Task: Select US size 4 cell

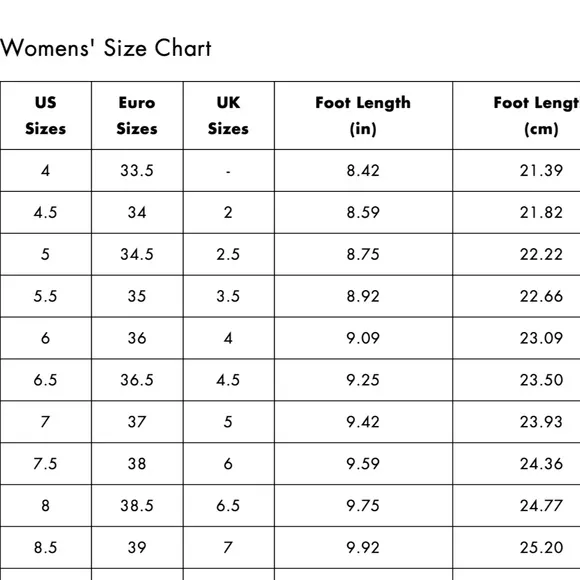Action: tap(45, 171)
